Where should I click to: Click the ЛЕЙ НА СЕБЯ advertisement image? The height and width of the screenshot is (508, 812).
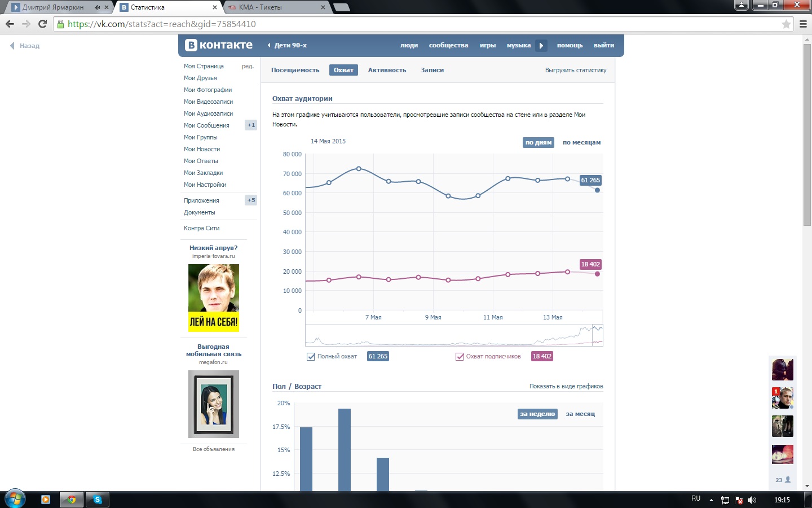[214, 297]
